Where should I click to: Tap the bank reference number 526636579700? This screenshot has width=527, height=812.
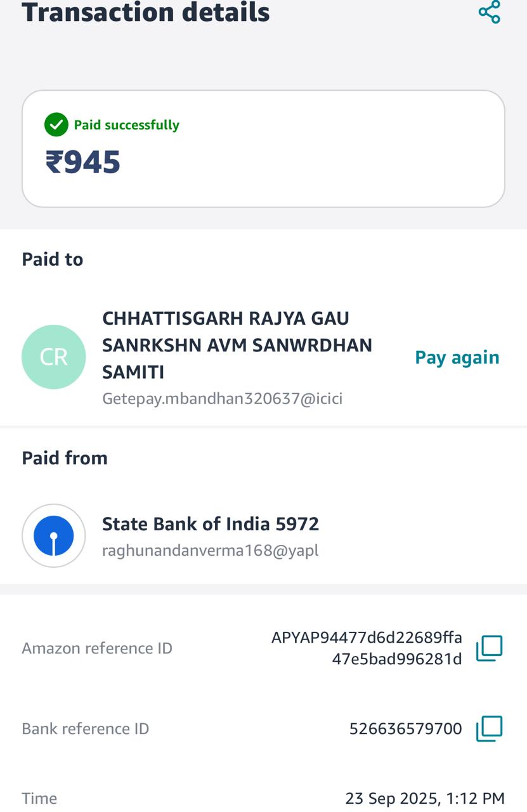click(x=405, y=729)
